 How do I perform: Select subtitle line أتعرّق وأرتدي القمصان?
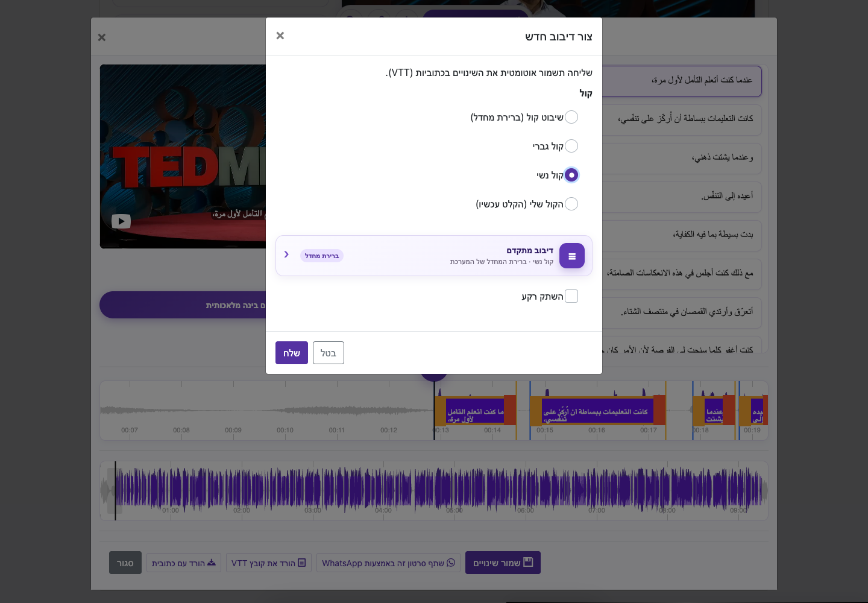(682, 312)
